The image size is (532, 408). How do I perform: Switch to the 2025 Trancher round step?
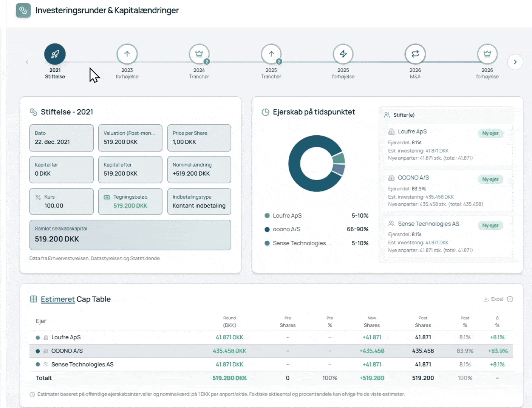[271, 54]
